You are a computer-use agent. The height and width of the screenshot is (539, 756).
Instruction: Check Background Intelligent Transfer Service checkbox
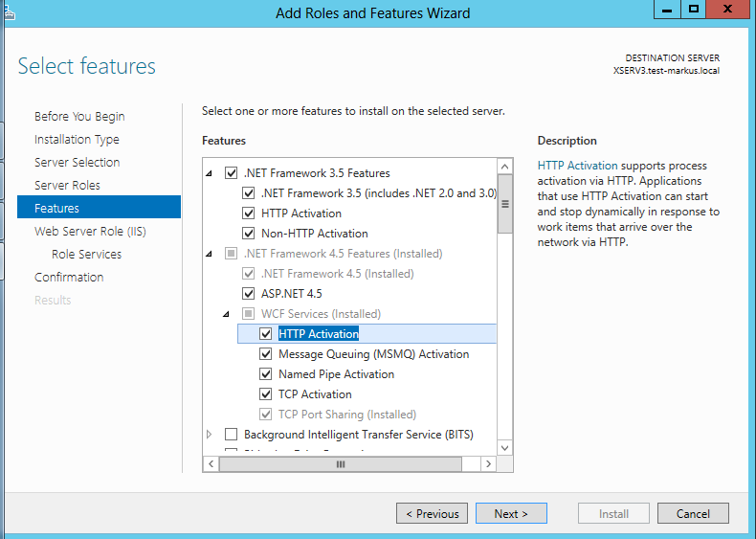pyautogui.click(x=231, y=435)
